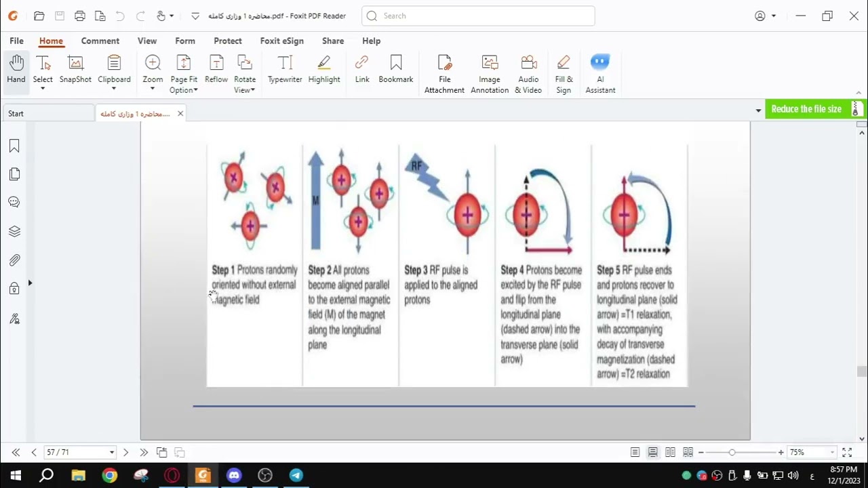
Task: Click in the Search field
Action: click(478, 16)
